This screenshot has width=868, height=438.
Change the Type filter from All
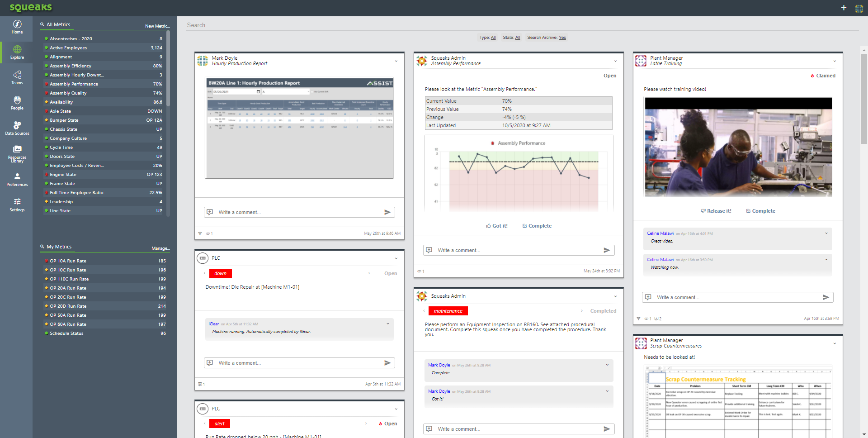coord(493,38)
